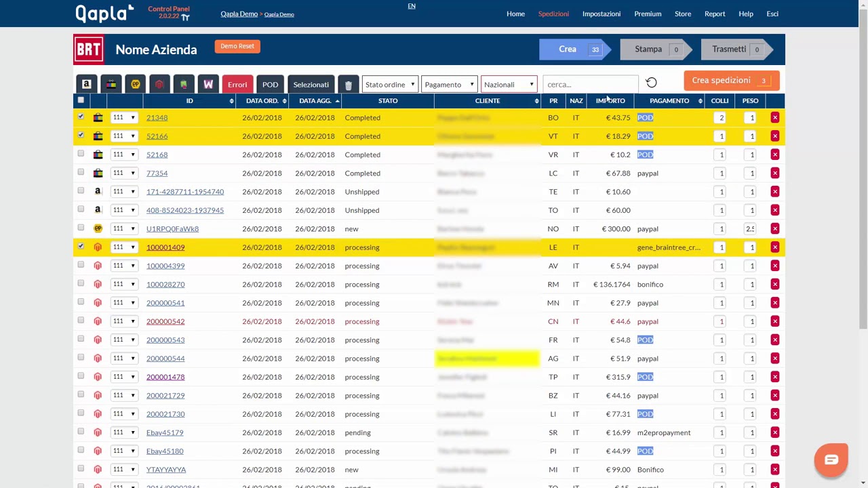This screenshot has width=868, height=488.
Task: Open the 111 dropdown for order 100004399
Action: tap(123, 266)
